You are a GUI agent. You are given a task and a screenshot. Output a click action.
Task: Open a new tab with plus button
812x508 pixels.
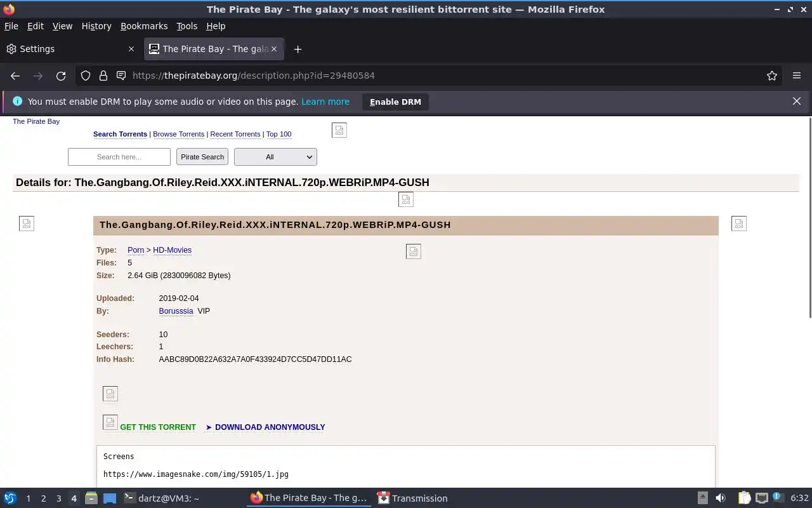298,49
